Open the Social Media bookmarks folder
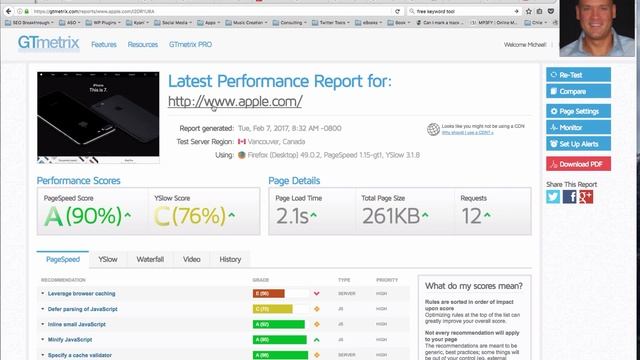 tap(173, 23)
